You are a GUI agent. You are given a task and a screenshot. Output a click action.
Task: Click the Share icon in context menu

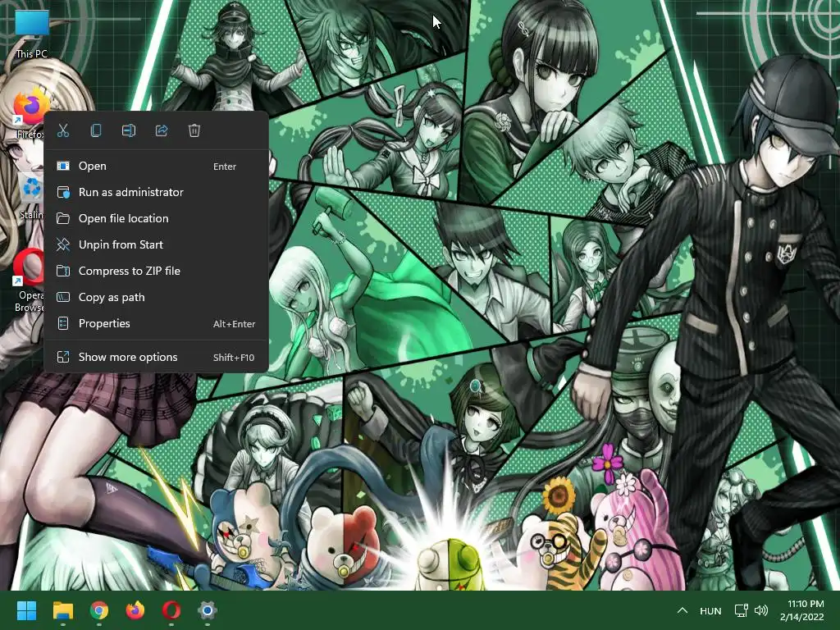[x=162, y=130]
